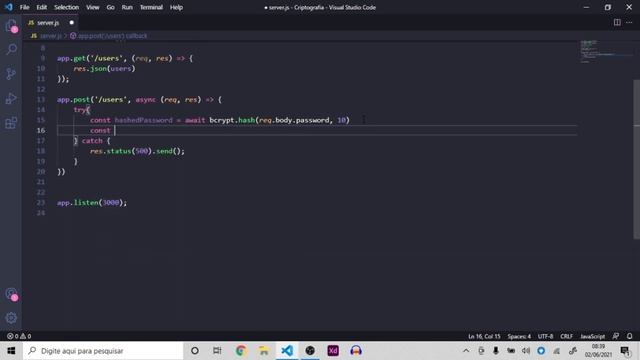Open Google Chrome from the taskbar
Image resolution: width=640 pixels, height=360 pixels.
[241, 351]
